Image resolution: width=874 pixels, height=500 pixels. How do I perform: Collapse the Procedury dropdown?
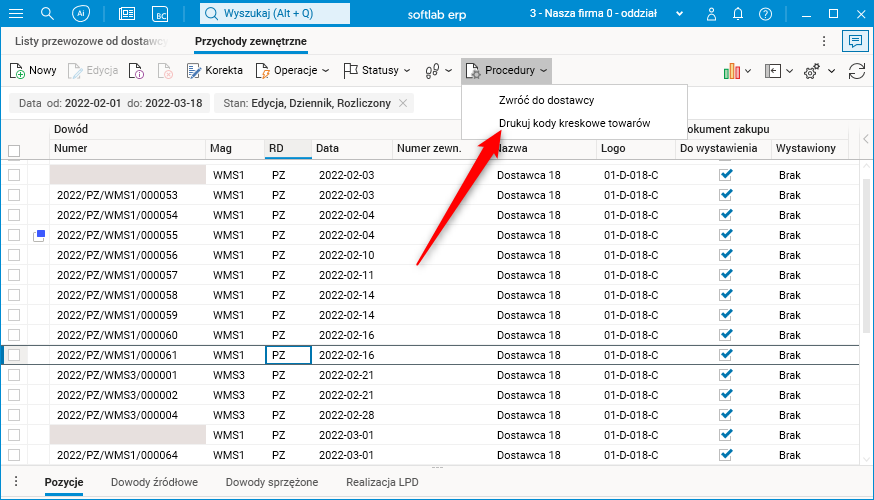coord(506,70)
